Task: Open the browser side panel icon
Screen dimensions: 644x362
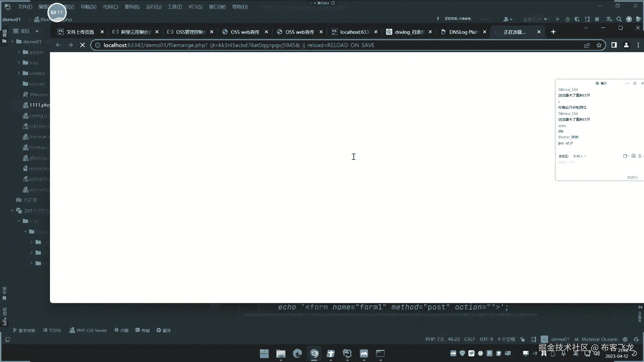Action: point(614,45)
